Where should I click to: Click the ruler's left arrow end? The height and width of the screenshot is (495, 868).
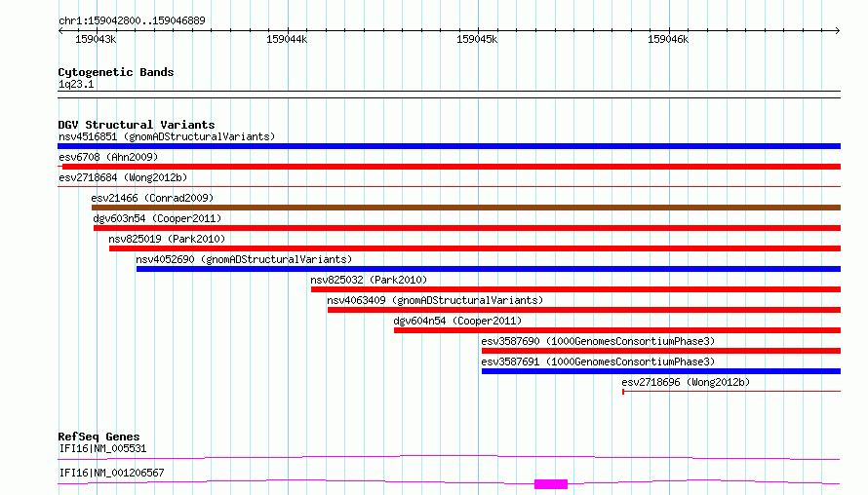(x=60, y=30)
